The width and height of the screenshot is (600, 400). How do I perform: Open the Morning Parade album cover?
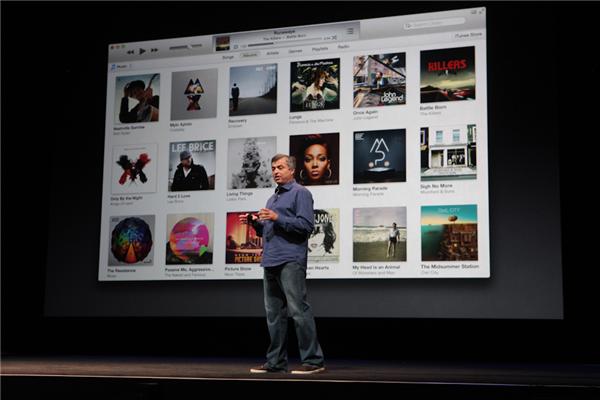380,156
